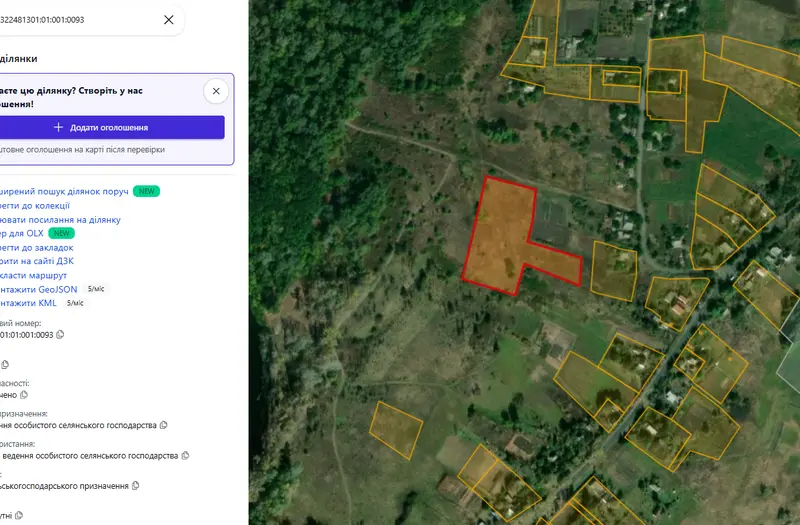Screen dimensions: 800x525
Task: Open the 'пошук ділянок поруч' link
Action: (64, 191)
